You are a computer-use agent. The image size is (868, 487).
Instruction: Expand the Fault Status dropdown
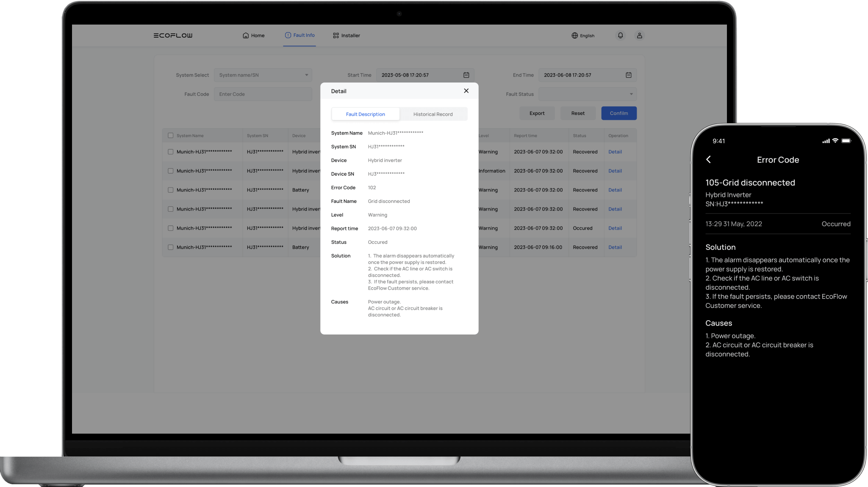point(587,94)
